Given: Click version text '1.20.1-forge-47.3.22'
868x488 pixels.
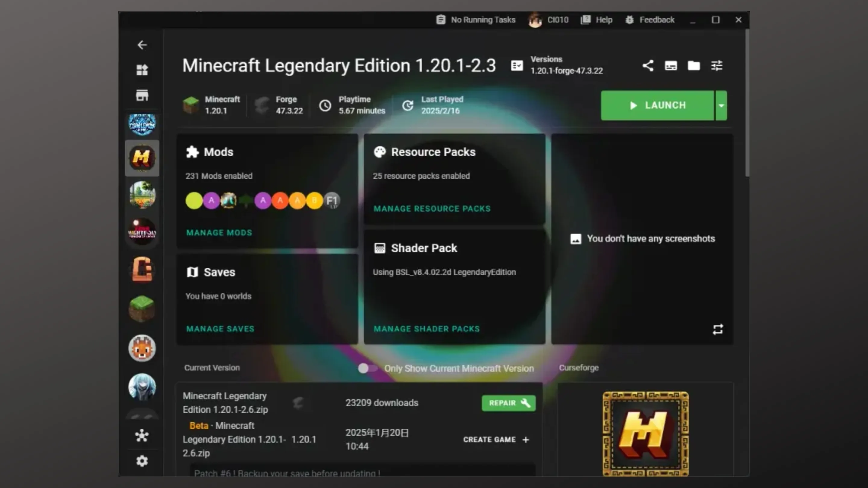Looking at the screenshot, I should [x=567, y=71].
